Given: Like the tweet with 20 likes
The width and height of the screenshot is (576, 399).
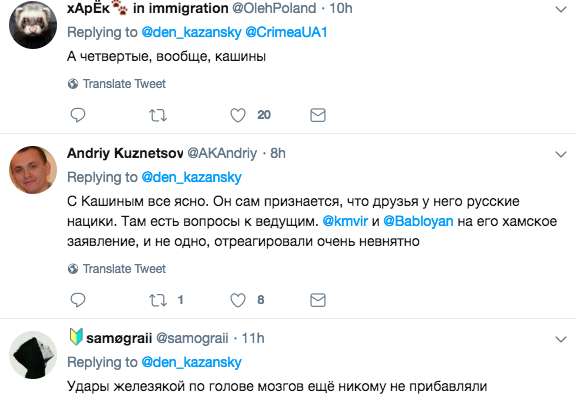Looking at the screenshot, I should (x=238, y=115).
